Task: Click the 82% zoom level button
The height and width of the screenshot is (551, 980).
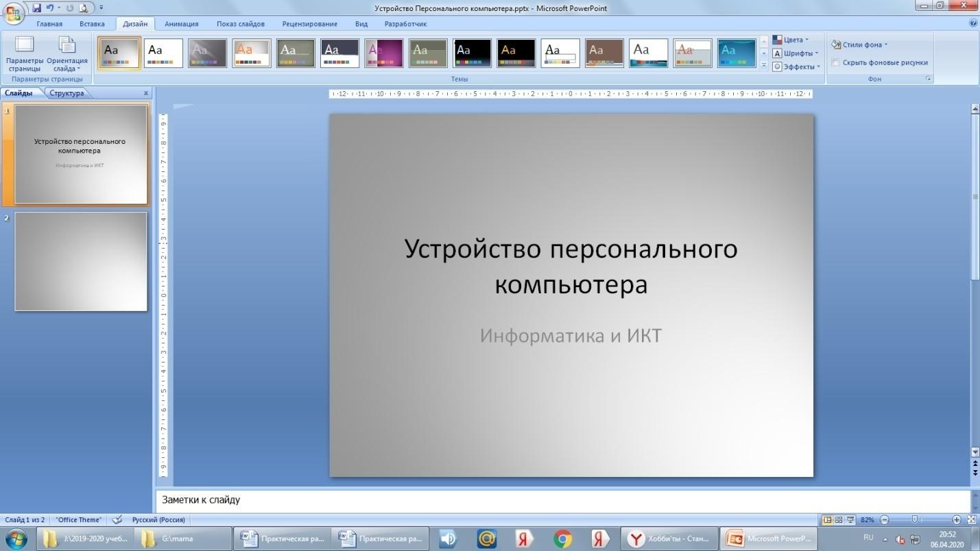Action: 867,520
